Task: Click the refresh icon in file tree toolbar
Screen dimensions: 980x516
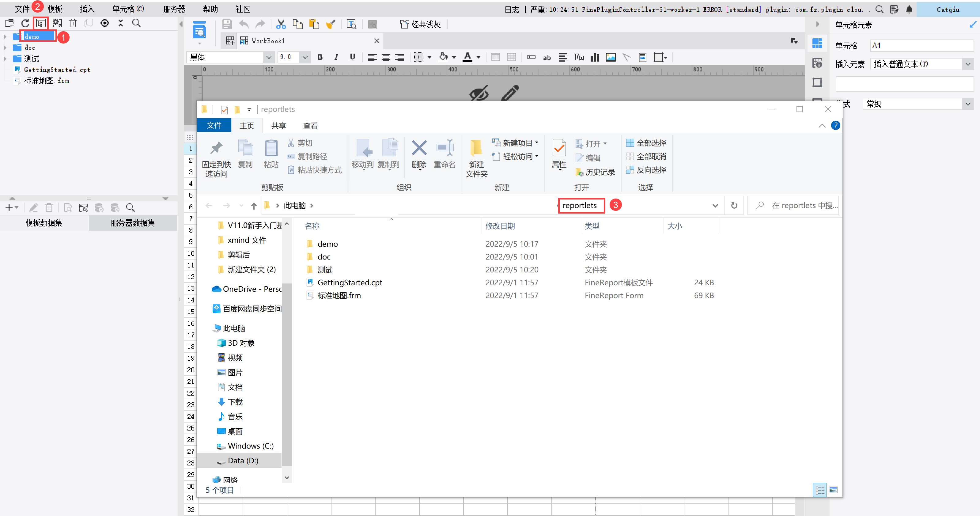Action: (25, 24)
